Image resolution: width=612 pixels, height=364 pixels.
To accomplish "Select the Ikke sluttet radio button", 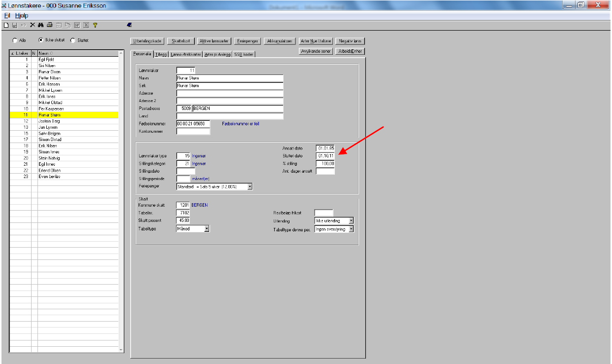I will pos(41,40).
